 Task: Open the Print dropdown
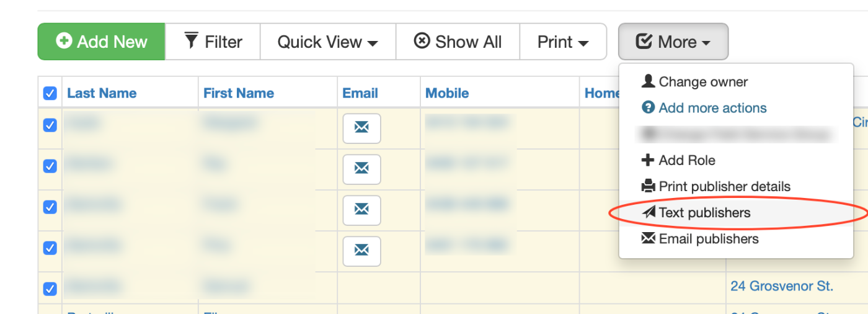pos(563,42)
